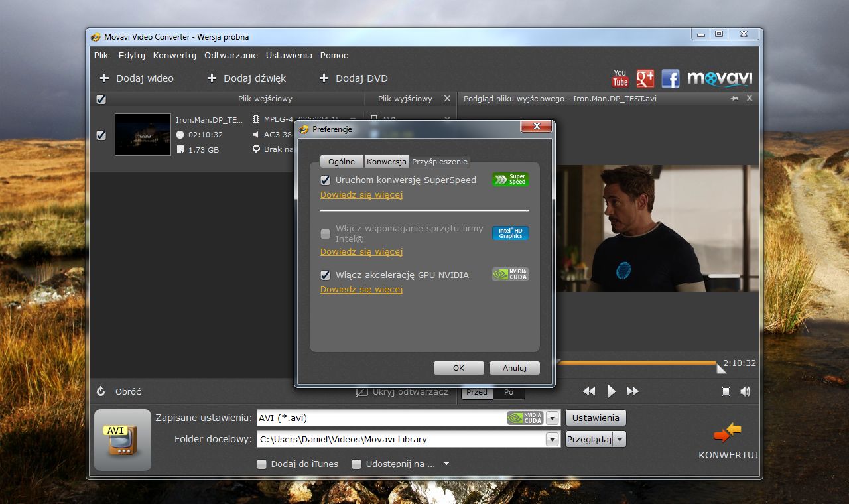Open the YouTube icon in the header
849x504 pixels.
click(x=620, y=78)
